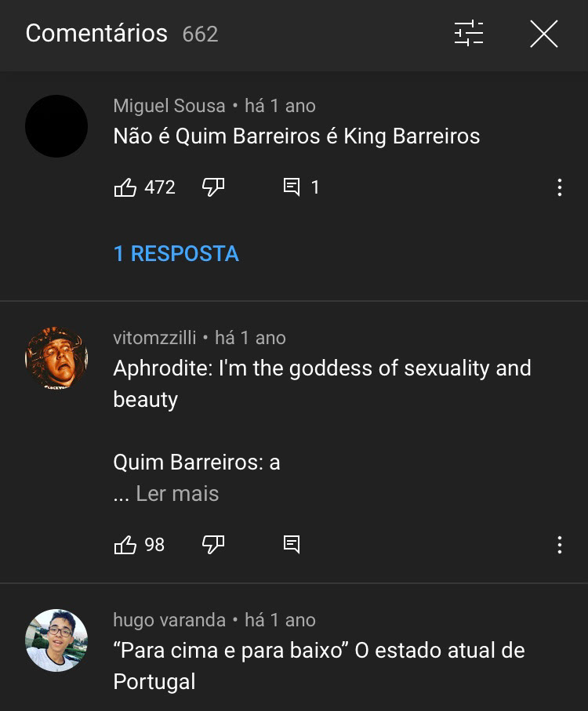Image resolution: width=588 pixels, height=711 pixels.
Task: Select the 'Para cima e para baixo' comment
Action: 319,666
